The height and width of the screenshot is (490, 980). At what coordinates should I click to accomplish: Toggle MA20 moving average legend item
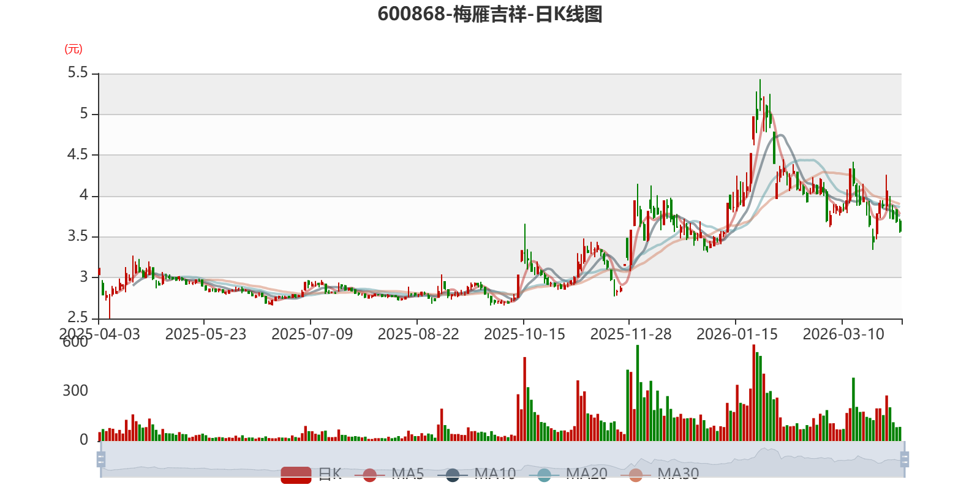568,475
